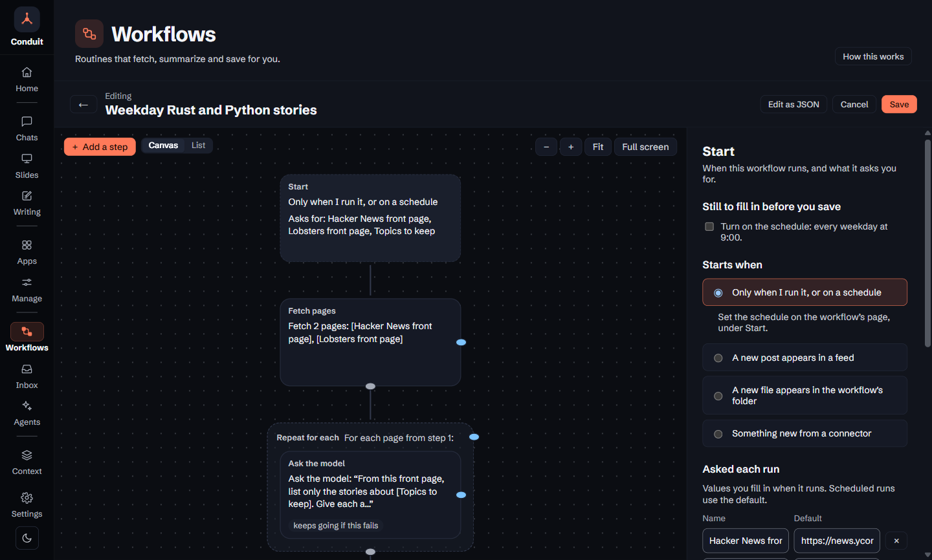
Task: Open the Apps section
Action: click(x=27, y=252)
